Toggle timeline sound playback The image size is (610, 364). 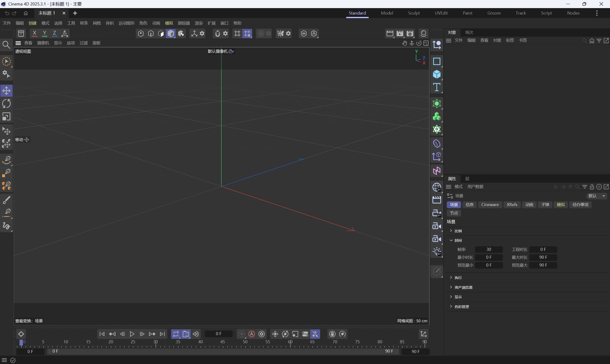pyautogui.click(x=196, y=334)
